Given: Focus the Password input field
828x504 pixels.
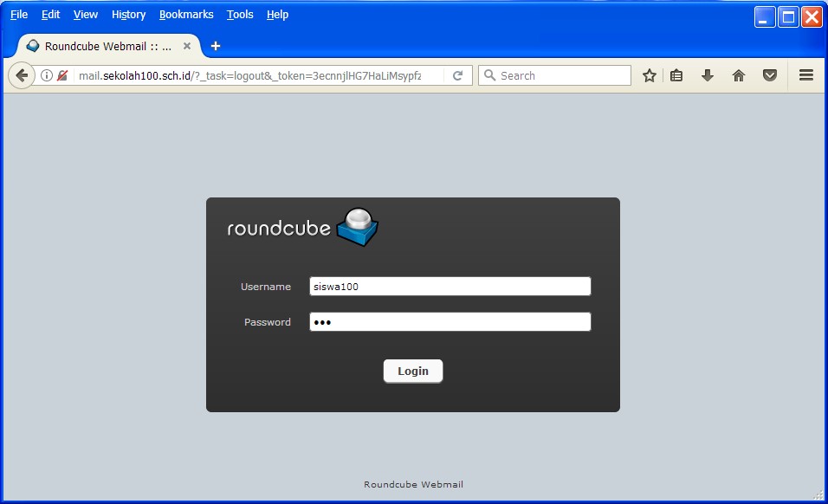Looking at the screenshot, I should coord(450,322).
